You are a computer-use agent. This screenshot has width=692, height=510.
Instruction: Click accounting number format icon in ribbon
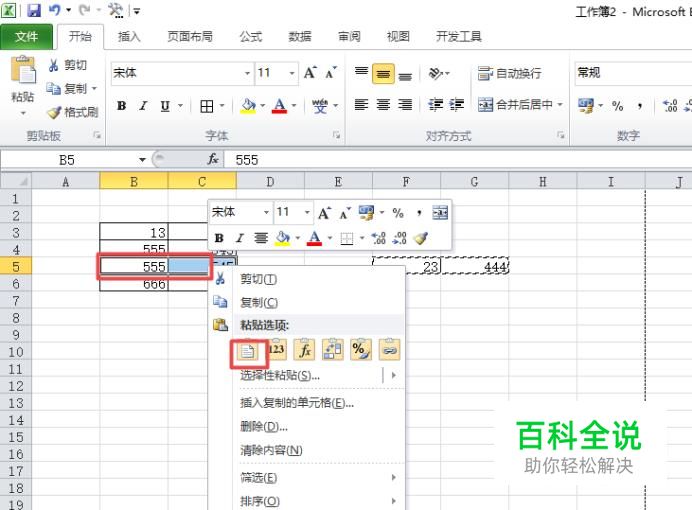[586, 106]
